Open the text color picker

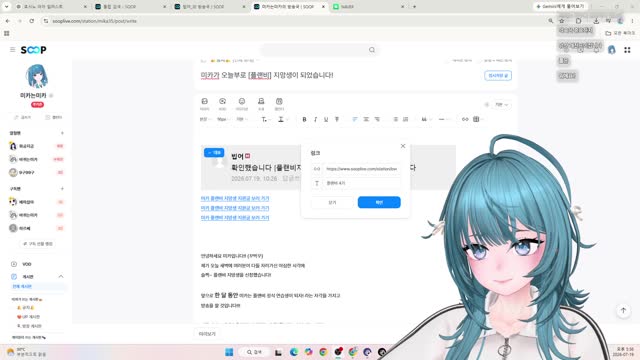265,119
